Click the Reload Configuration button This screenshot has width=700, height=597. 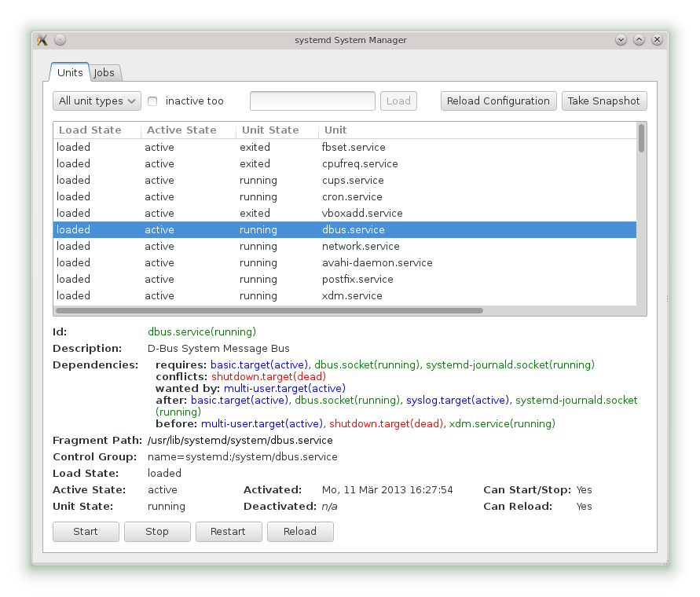(x=498, y=101)
